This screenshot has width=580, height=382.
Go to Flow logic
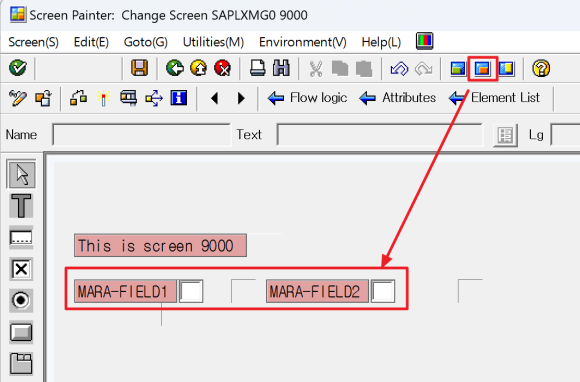coord(307,98)
